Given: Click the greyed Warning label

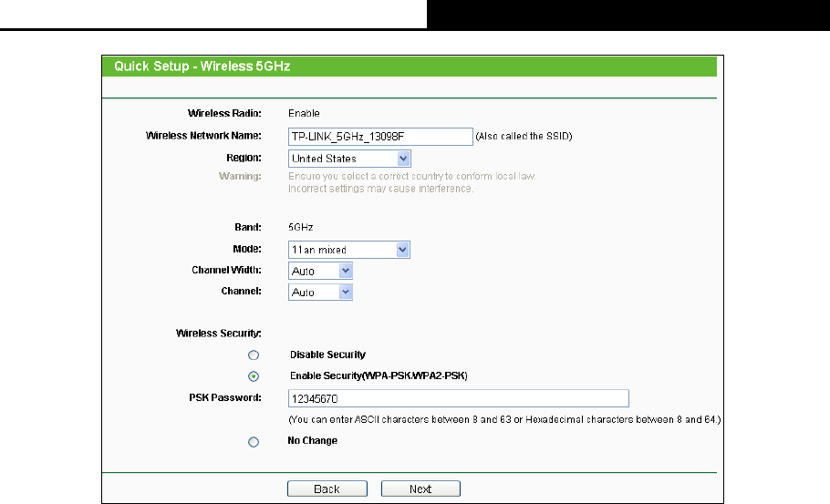Looking at the screenshot, I should pos(240,176).
